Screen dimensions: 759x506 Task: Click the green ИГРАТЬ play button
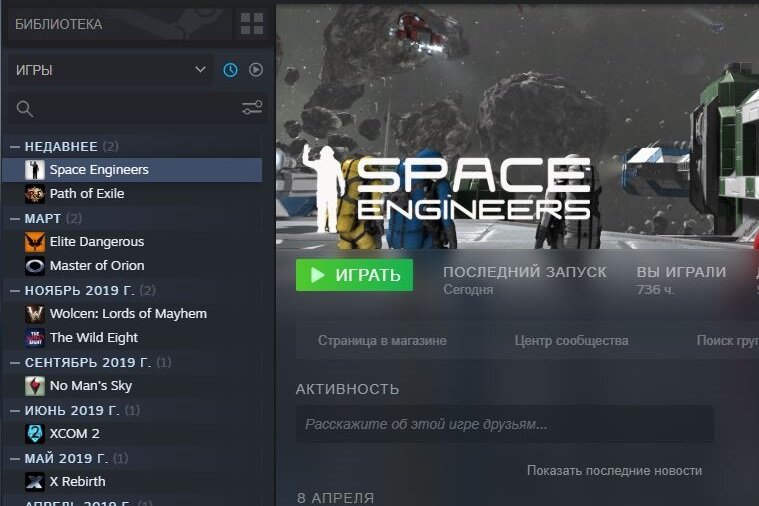(x=354, y=275)
